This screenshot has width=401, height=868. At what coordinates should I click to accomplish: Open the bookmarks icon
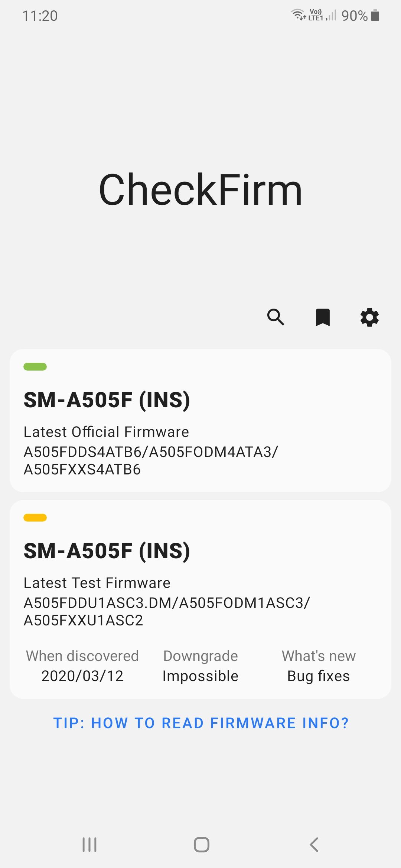[323, 317]
